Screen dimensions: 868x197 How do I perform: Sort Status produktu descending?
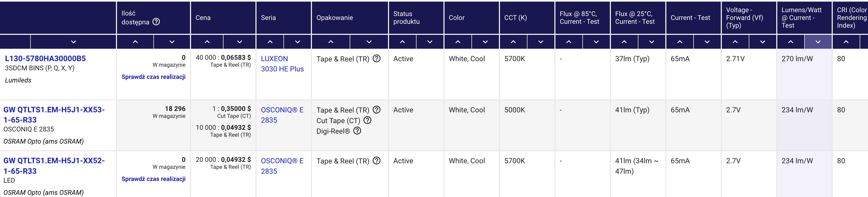(430, 42)
